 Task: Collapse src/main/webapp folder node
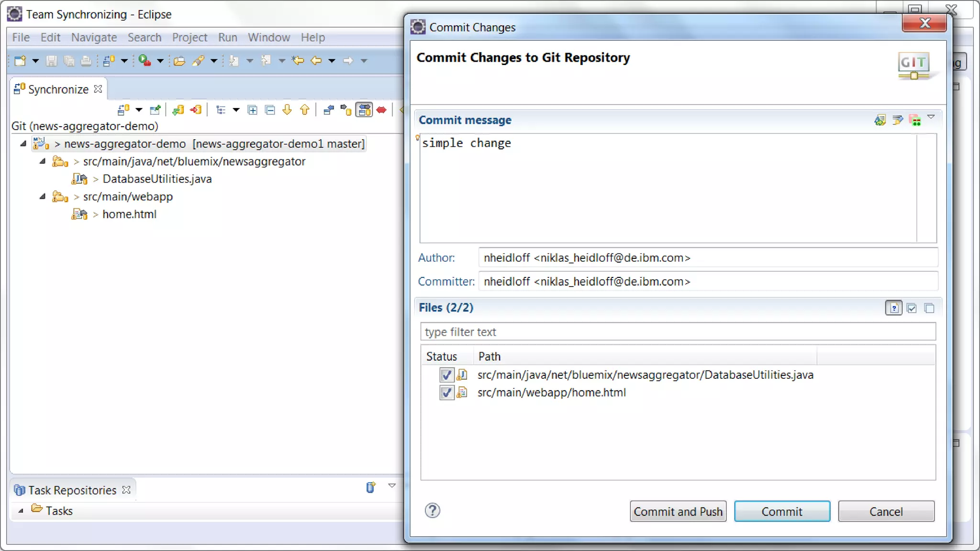42,197
